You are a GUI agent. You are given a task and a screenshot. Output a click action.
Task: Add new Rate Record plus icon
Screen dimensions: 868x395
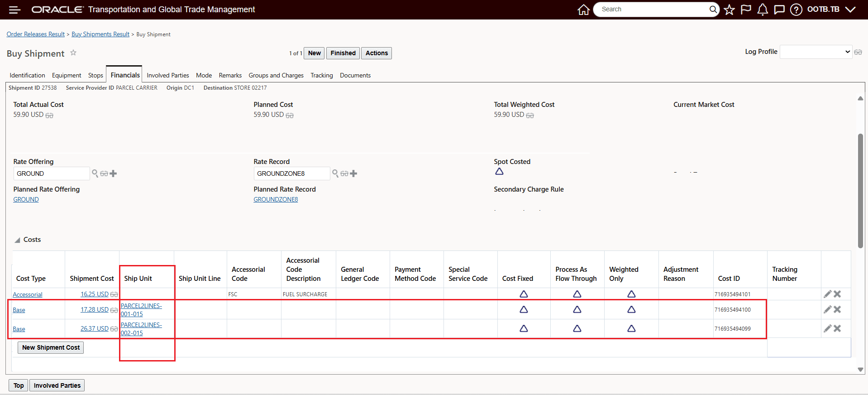coord(353,173)
